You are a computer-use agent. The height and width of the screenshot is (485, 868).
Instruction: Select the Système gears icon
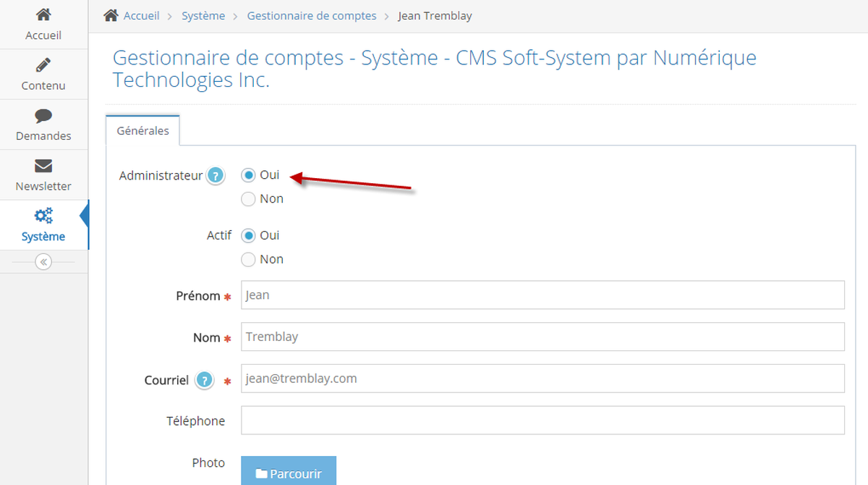click(43, 216)
